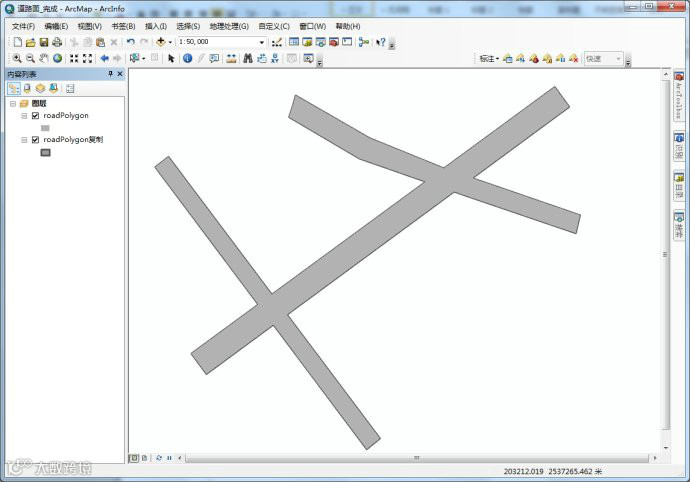690x482 pixels.
Task: Uncheck the roadPolygon复制 layer visibility
Action: (36, 140)
